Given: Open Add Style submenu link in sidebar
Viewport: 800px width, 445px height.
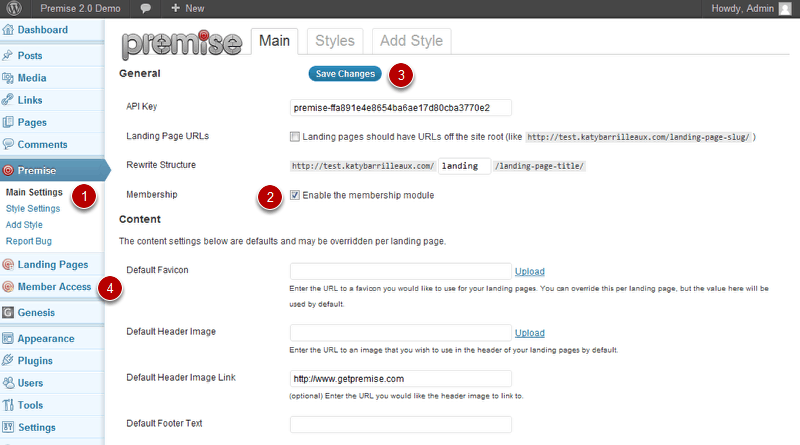Looking at the screenshot, I should [24, 225].
